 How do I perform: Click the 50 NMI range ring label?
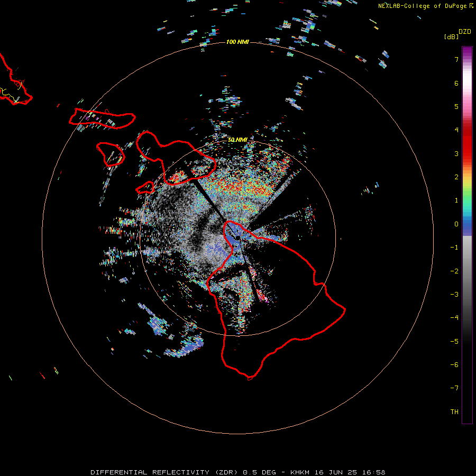point(237,140)
